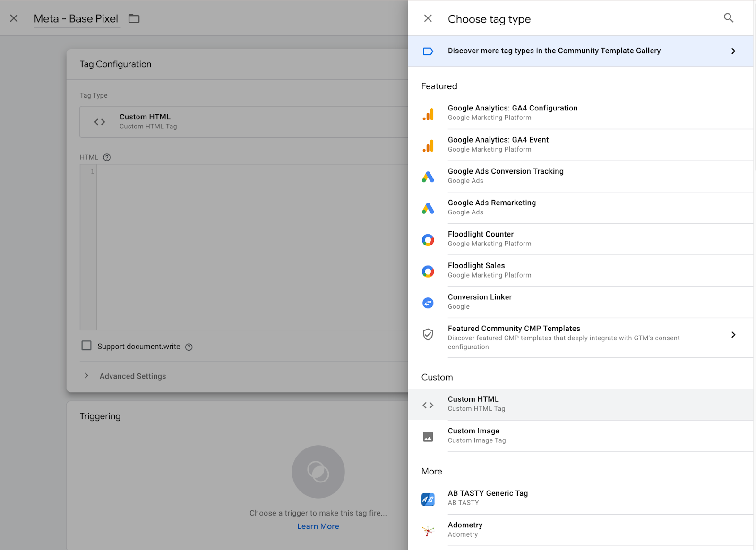Open Support document.write help icon

pos(189,347)
